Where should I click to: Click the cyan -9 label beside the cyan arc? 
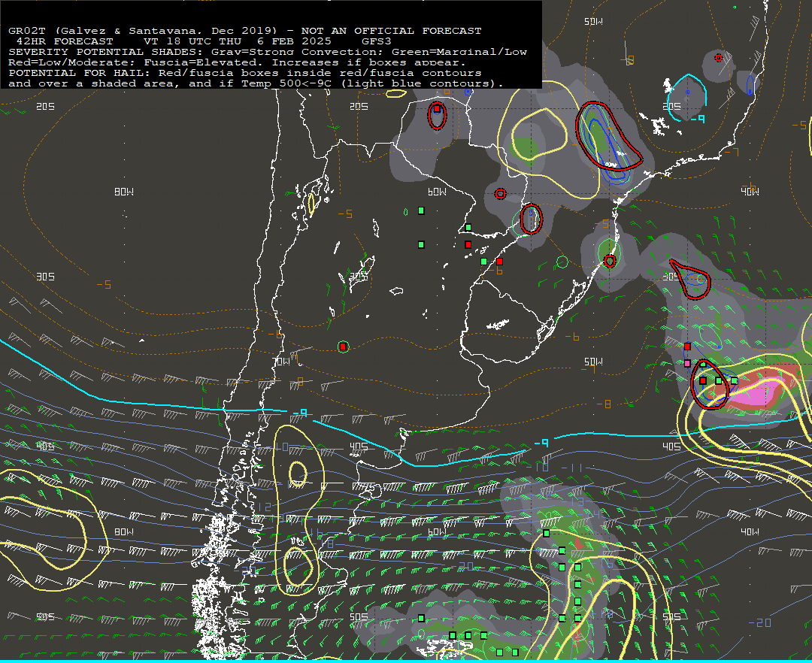coord(698,119)
